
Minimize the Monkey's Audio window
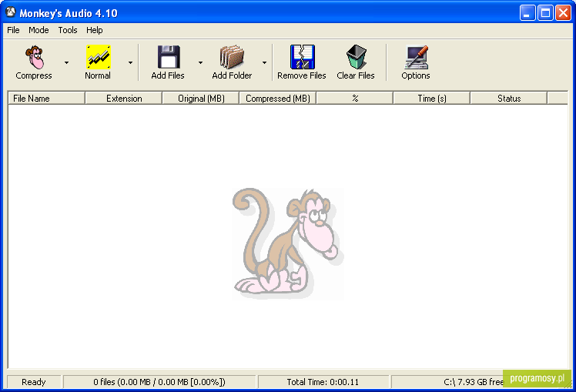point(527,13)
